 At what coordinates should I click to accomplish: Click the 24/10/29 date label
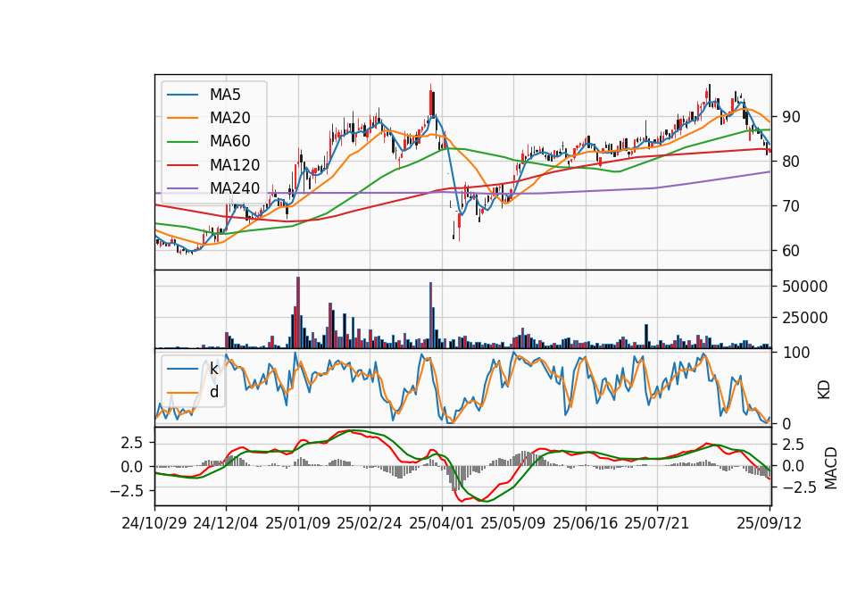pos(154,523)
